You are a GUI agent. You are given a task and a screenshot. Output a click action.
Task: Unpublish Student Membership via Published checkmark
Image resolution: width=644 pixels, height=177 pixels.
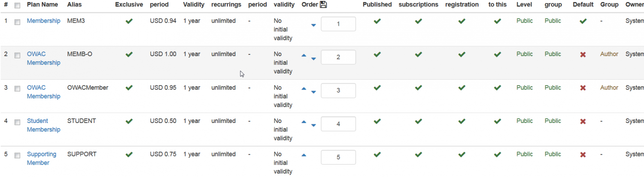[x=377, y=121]
